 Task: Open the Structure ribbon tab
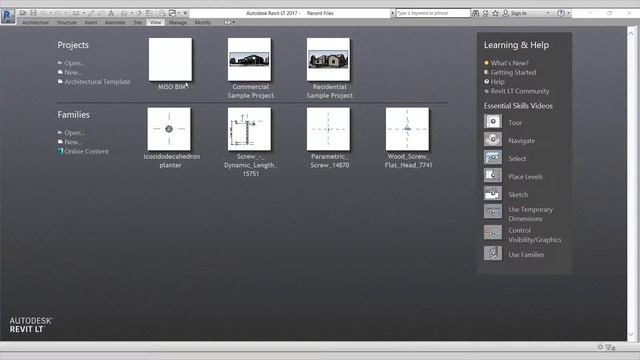point(67,22)
